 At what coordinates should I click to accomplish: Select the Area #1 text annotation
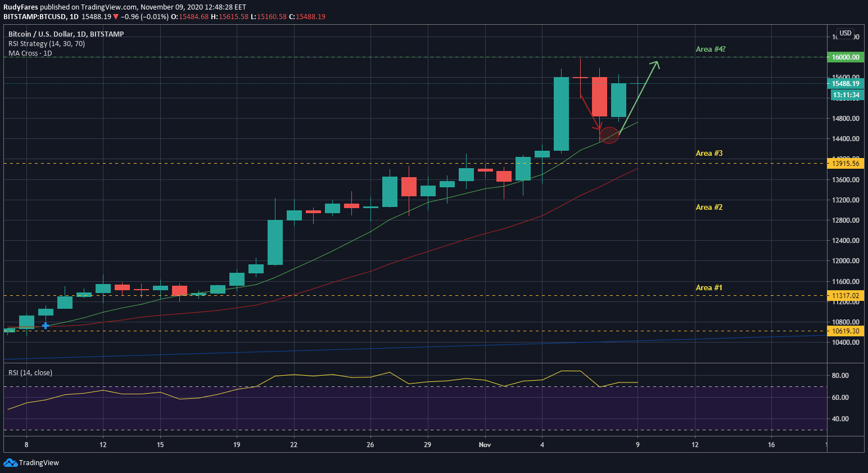pos(709,288)
